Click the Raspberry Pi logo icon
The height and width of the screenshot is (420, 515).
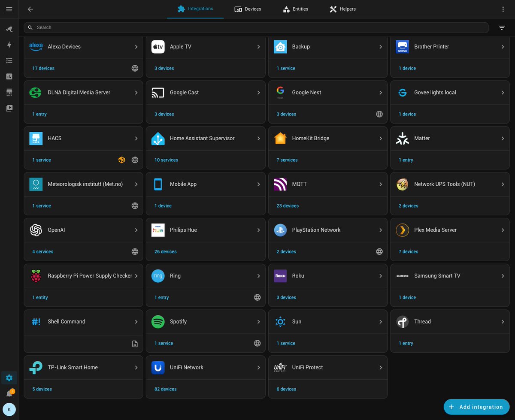(x=36, y=276)
